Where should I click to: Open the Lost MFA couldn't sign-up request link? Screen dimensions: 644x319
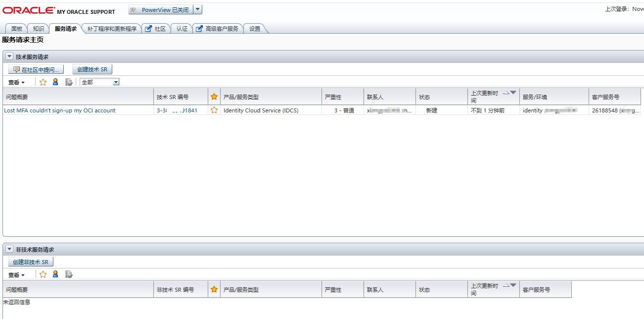[x=60, y=110]
